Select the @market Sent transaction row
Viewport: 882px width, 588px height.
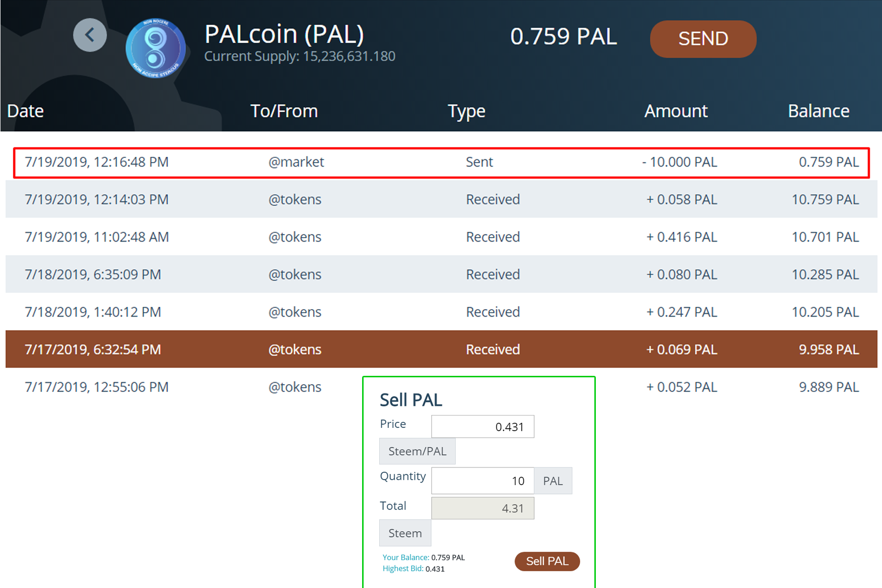(x=441, y=162)
